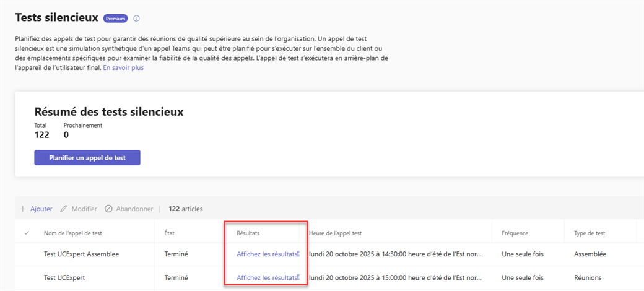This screenshot has height=291, width=644.
Task: Click the Premium badge
Action: (115, 19)
